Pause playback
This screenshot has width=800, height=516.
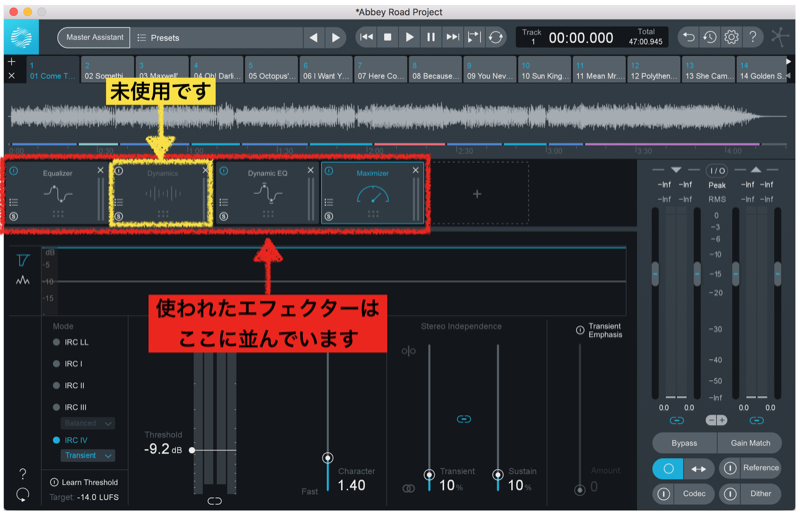(431, 37)
